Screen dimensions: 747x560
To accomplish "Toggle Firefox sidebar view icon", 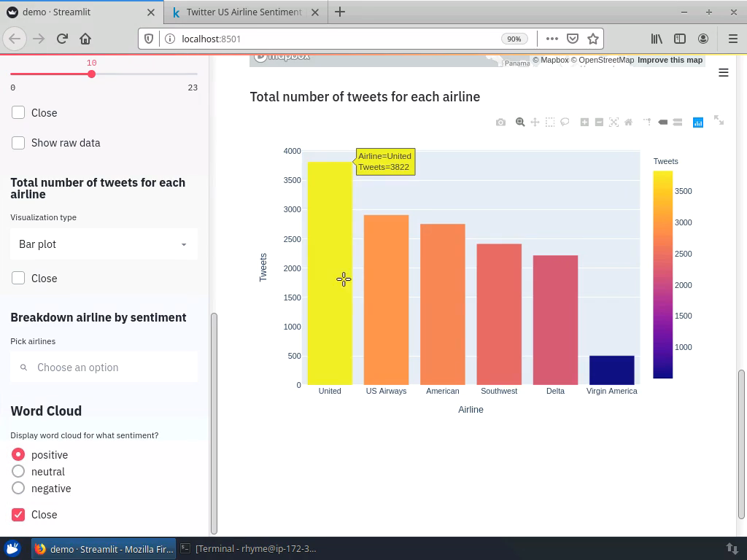I will 680,39.
